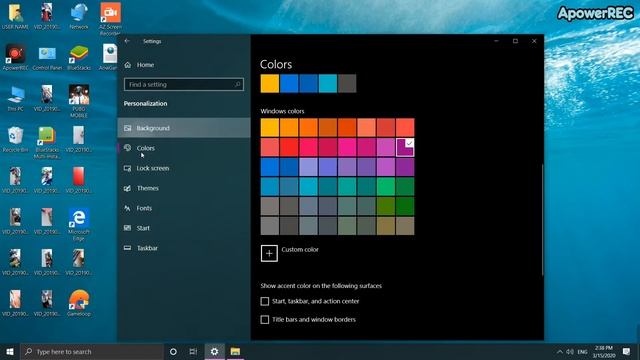Open Task View on the taskbar
640x360 pixels.
click(193, 351)
